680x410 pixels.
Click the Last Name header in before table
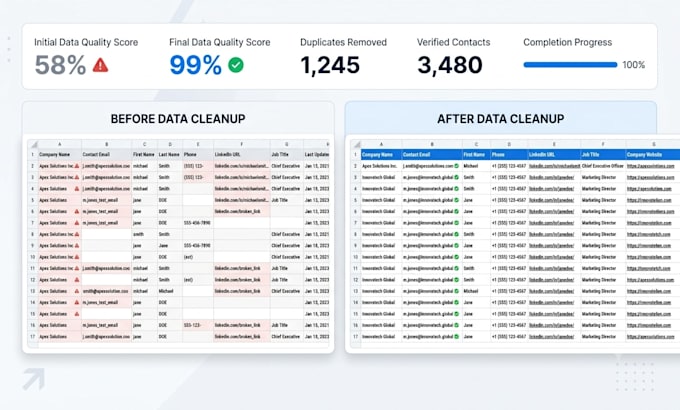pyautogui.click(x=168, y=154)
